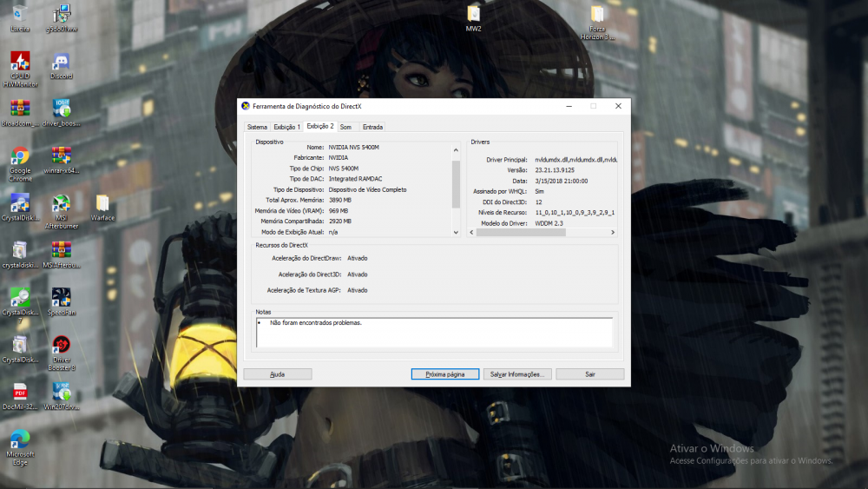Click Salvar Informações button
Image resolution: width=868 pixels, height=489 pixels.
(x=517, y=374)
